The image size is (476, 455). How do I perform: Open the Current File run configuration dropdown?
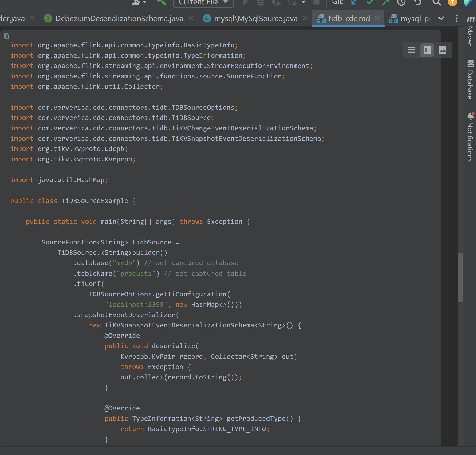tap(203, 2)
